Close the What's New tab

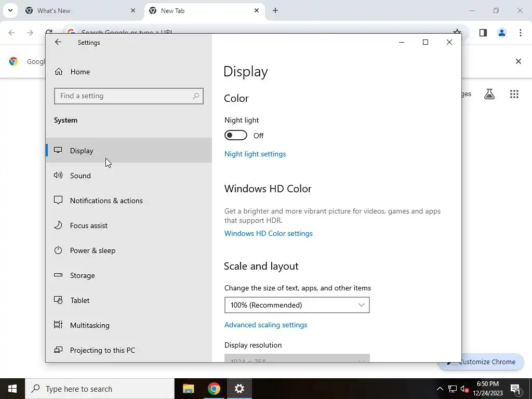point(133,10)
